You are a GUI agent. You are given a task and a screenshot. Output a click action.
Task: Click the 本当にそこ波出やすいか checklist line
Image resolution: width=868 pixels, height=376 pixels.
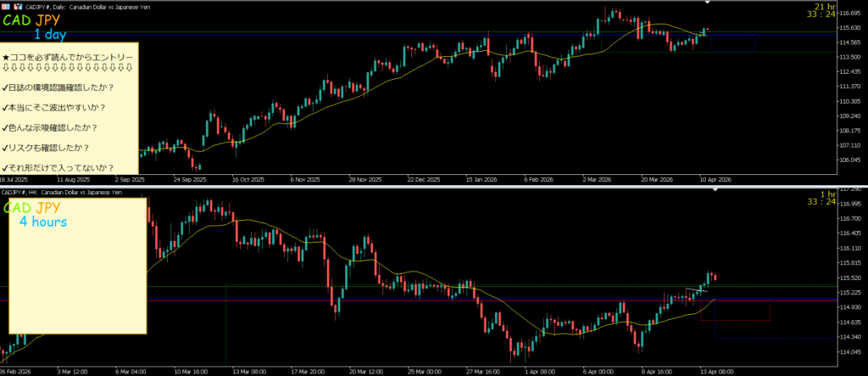[56, 108]
